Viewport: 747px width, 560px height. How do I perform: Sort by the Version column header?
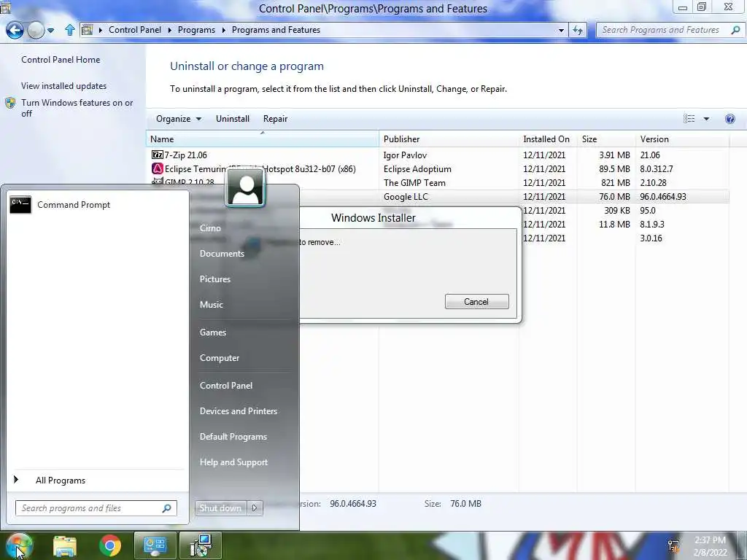[682, 139]
